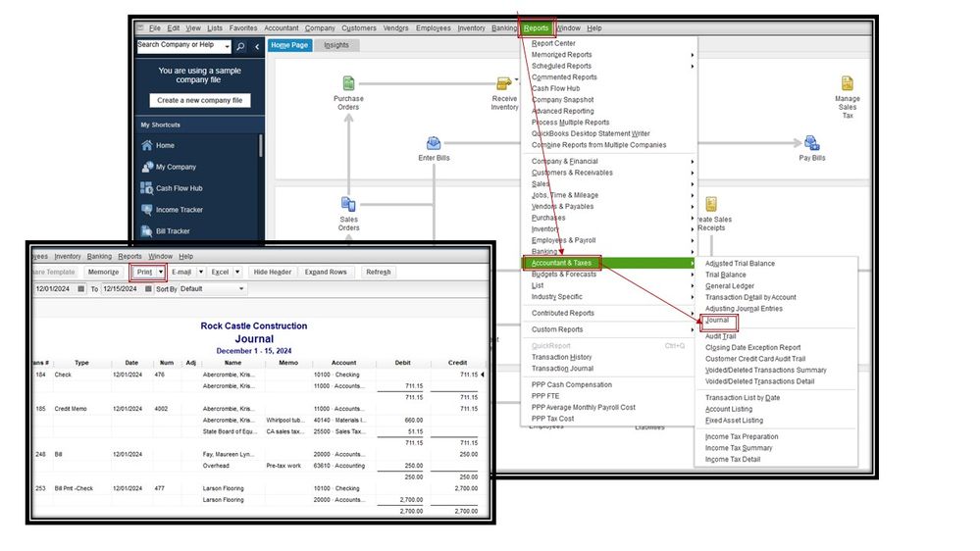This screenshot has width=980, height=551.
Task: Click the Hide Header button
Action: click(x=273, y=272)
